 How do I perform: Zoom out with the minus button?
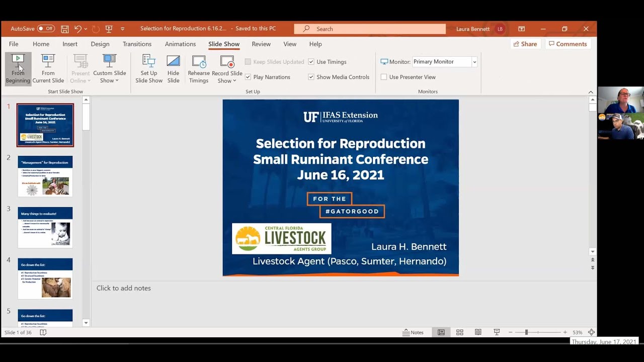point(510,332)
